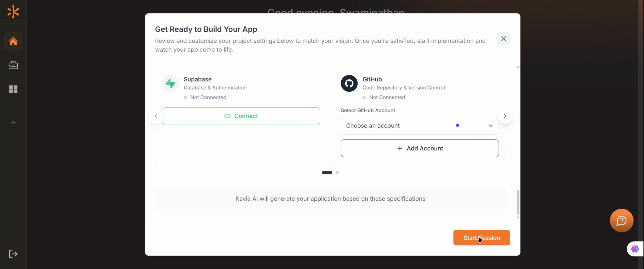644x269 pixels.
Task: Expand the Choose an account dropdown
Action: click(x=420, y=126)
